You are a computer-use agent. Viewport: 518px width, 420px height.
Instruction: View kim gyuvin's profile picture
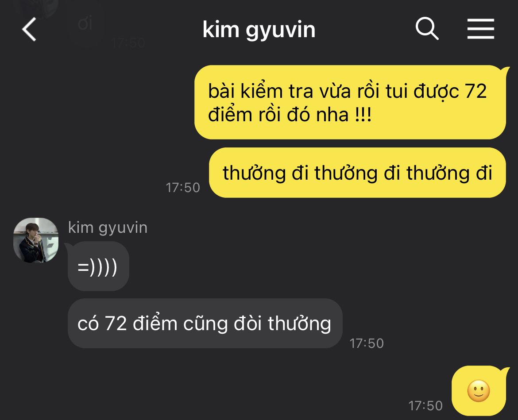coord(36,240)
